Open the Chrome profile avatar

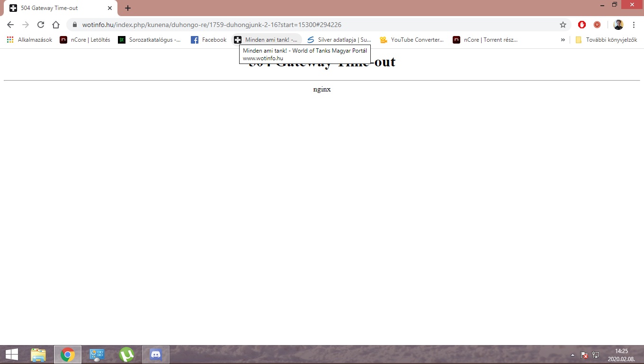(618, 25)
